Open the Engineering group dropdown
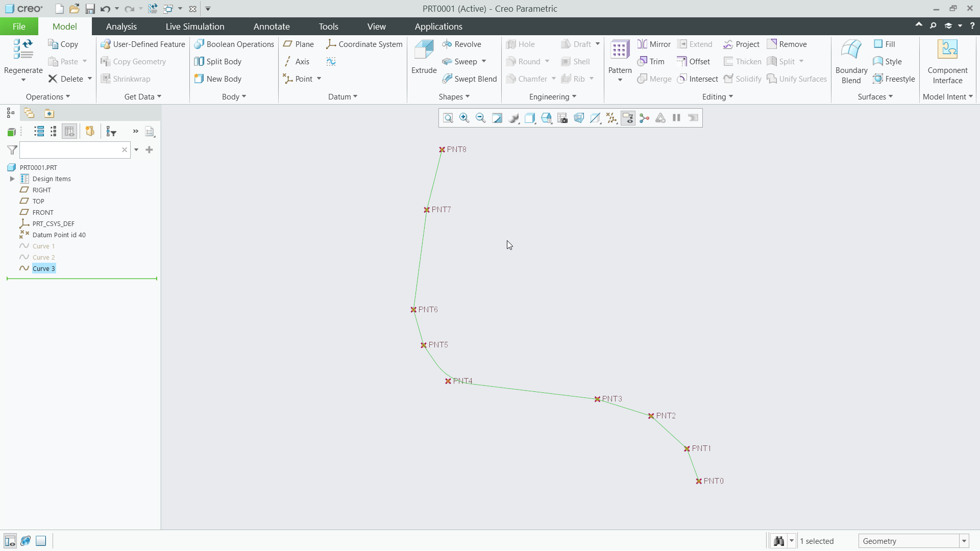The width and height of the screenshot is (980, 551). (x=553, y=97)
